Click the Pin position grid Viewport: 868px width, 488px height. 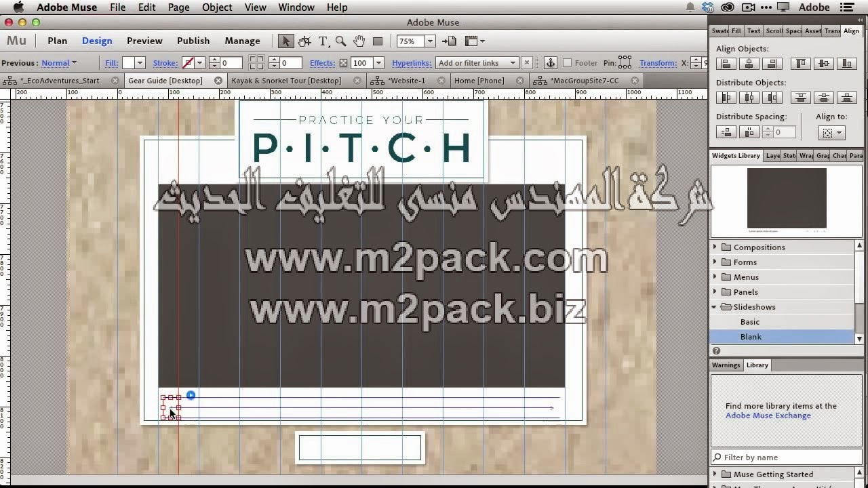click(625, 63)
